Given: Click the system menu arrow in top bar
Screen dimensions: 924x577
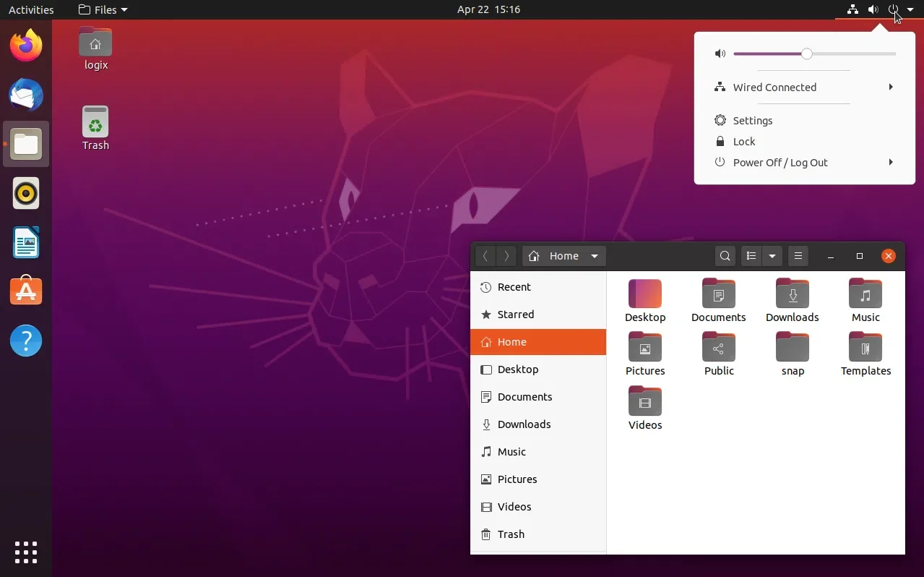Looking at the screenshot, I should (910, 10).
